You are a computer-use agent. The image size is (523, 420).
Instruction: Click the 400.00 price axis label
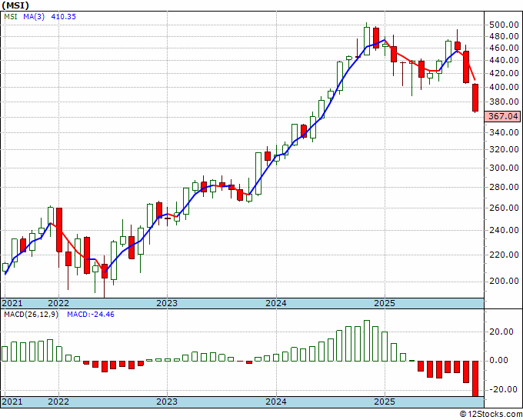(504, 87)
